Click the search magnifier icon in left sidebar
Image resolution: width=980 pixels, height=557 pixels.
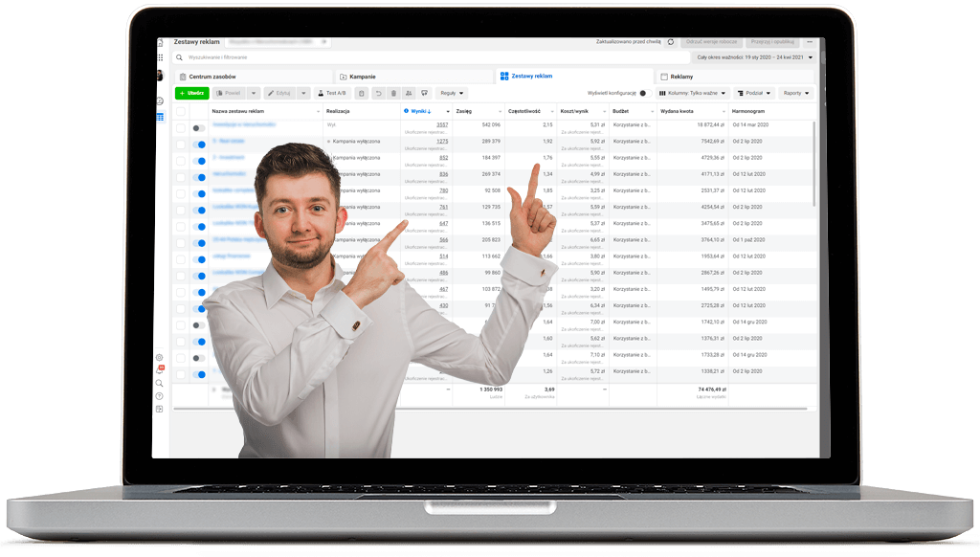pos(160,383)
